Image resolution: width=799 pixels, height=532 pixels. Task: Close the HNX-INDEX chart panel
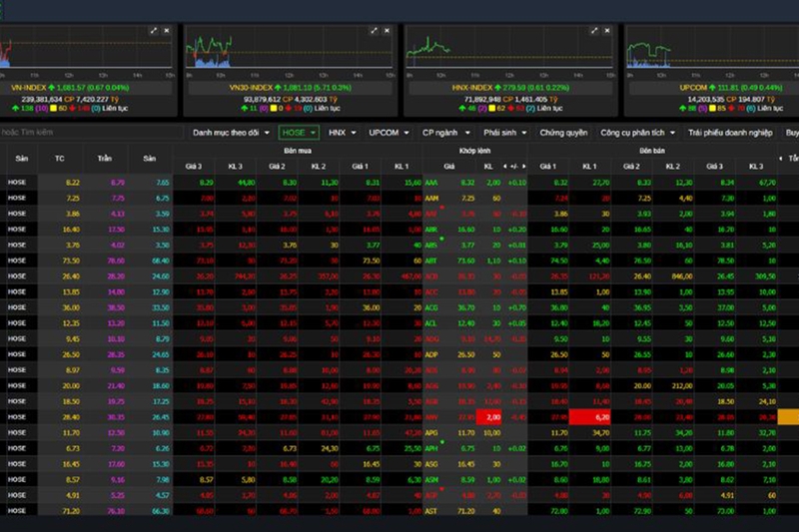point(607,31)
